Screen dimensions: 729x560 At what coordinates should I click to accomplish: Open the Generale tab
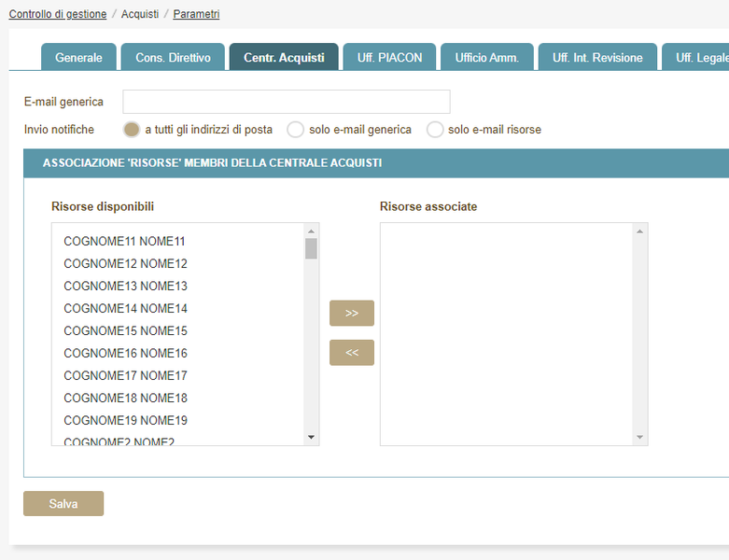tap(78, 58)
